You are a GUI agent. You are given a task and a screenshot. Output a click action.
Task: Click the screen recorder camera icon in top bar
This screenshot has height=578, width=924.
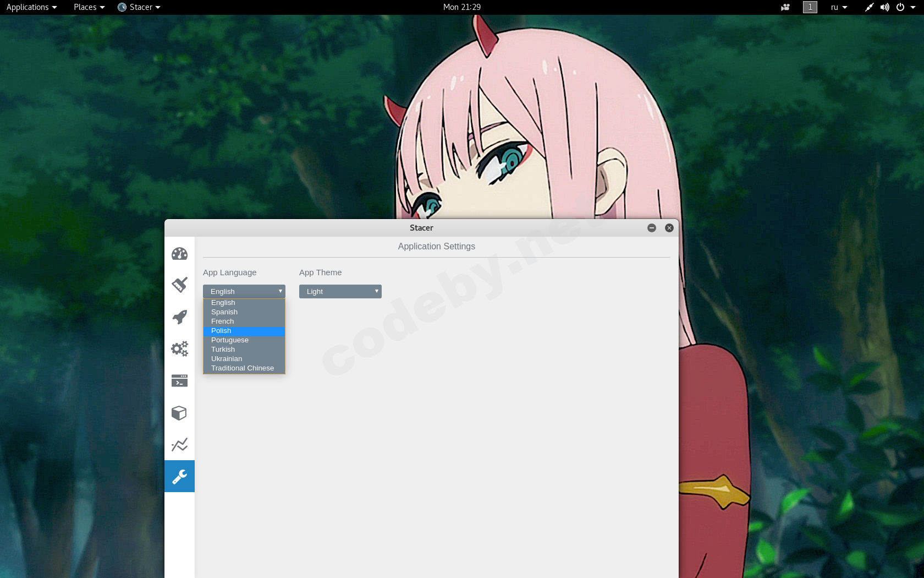pos(785,7)
